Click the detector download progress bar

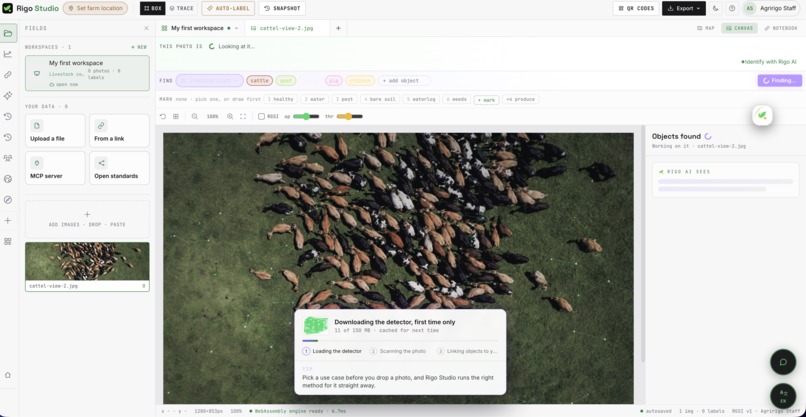[x=400, y=340]
